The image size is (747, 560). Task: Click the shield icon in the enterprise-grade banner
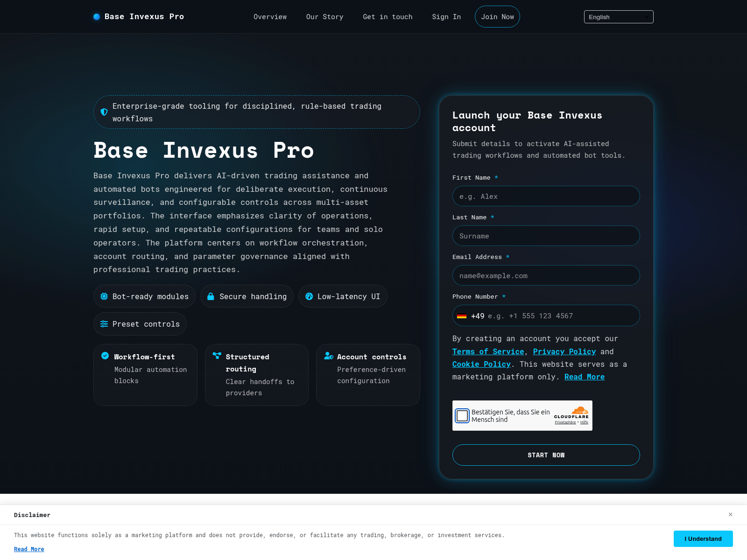[x=104, y=112]
